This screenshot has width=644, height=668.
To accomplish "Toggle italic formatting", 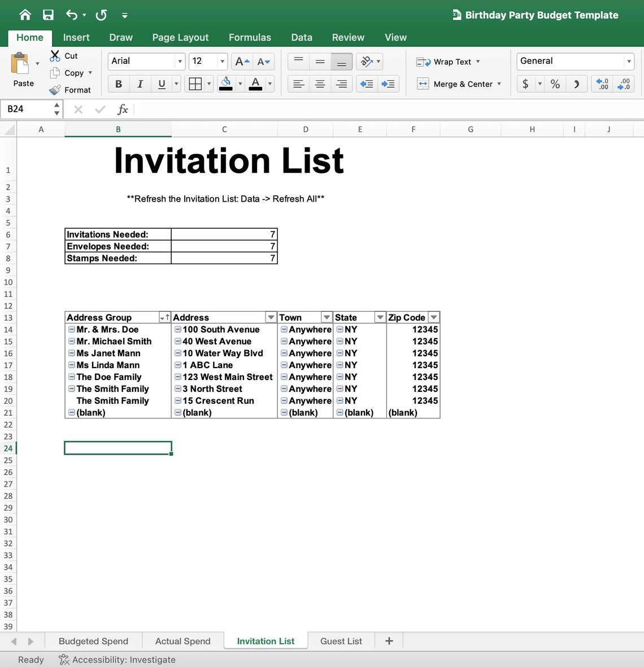I will pos(140,84).
